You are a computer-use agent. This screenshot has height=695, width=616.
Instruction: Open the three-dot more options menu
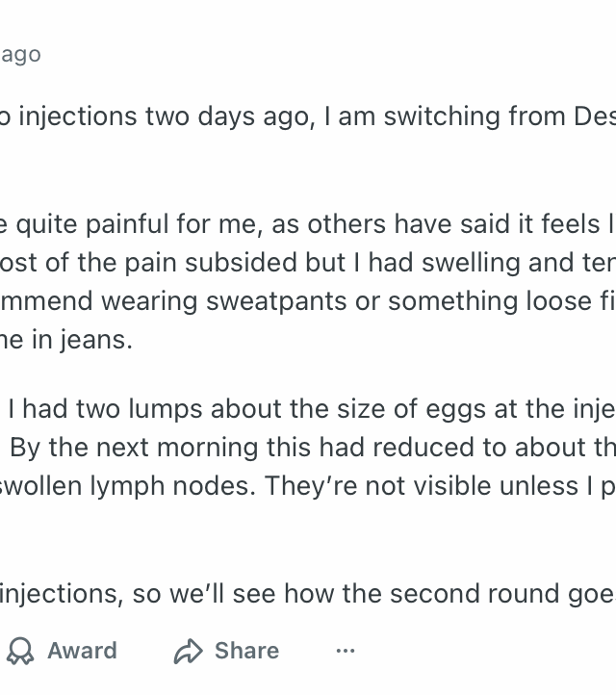(346, 652)
